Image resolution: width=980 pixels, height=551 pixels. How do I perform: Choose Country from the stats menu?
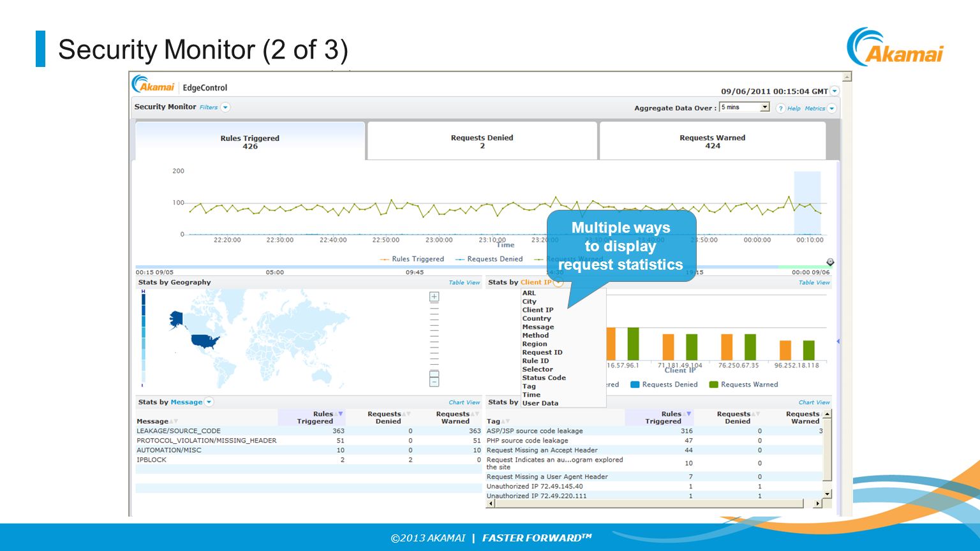[537, 318]
